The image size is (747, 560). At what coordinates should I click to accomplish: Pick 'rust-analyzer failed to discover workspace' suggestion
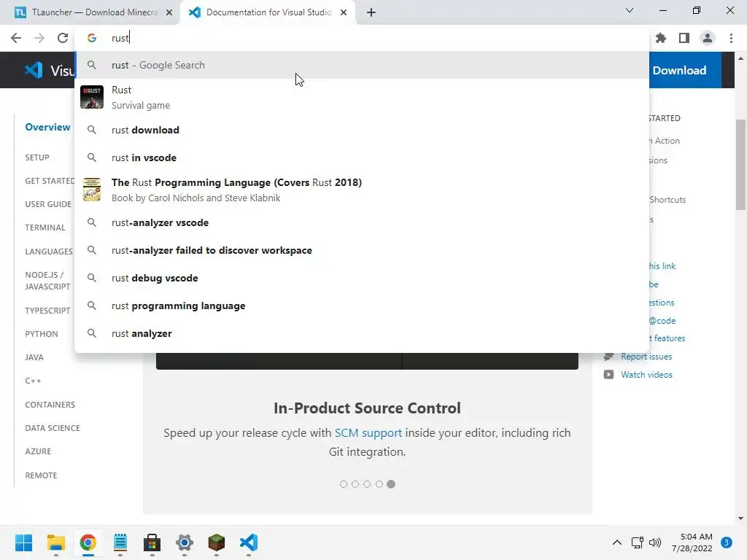click(362, 251)
